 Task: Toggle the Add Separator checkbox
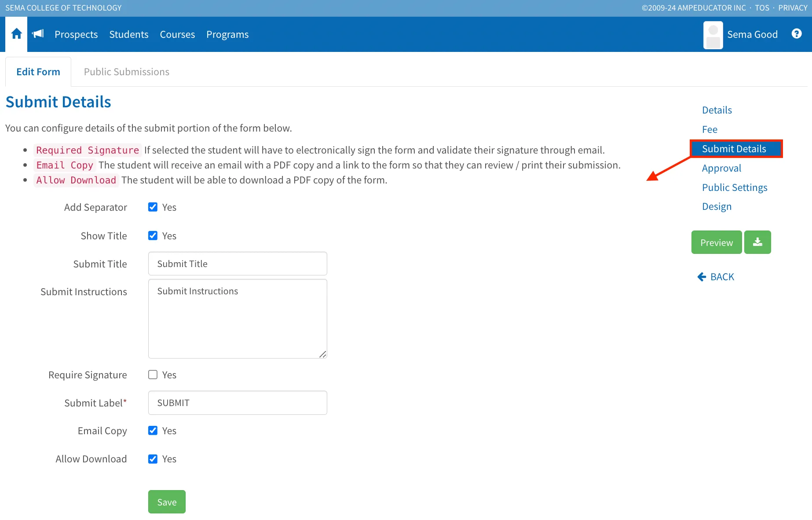pyautogui.click(x=153, y=207)
